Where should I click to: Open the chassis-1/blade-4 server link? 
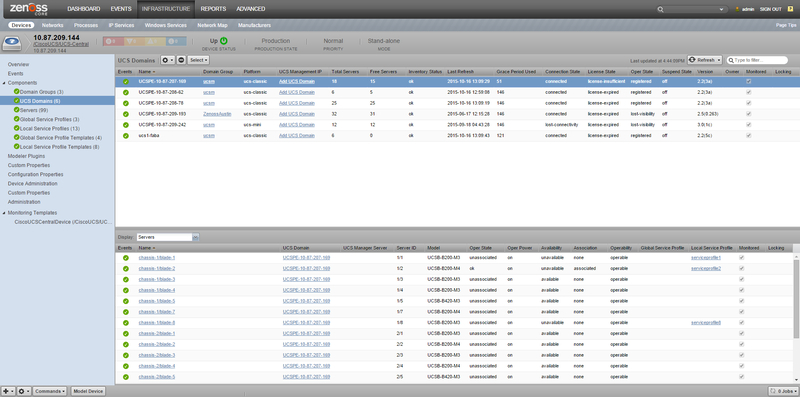point(157,290)
